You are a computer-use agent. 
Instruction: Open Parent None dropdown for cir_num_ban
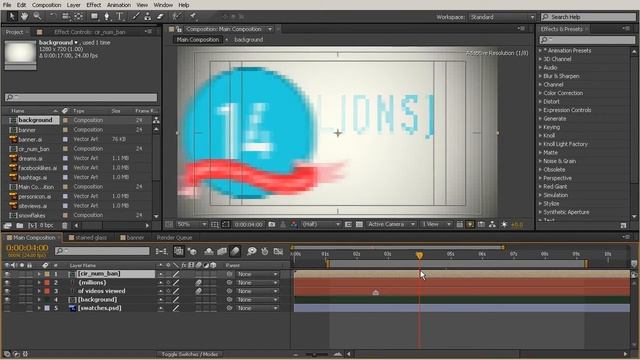pyautogui.click(x=257, y=274)
